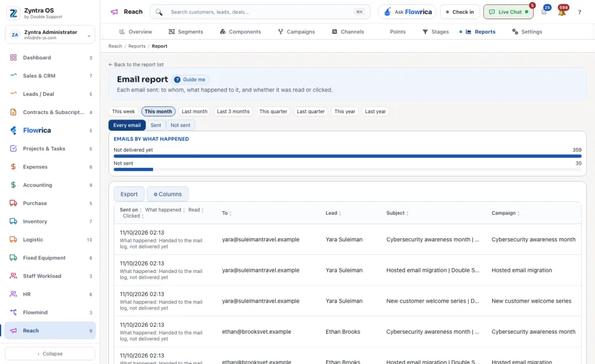
Task: Open the Campaigns tab
Action: 296,32
